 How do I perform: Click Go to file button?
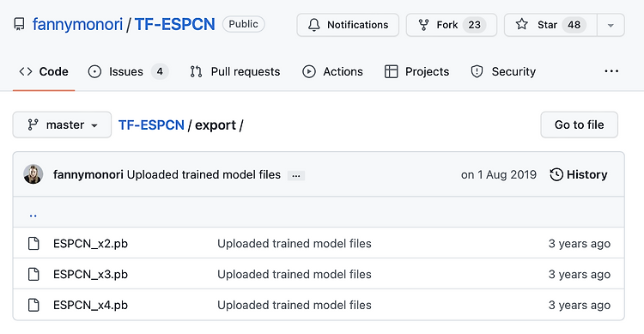(579, 124)
